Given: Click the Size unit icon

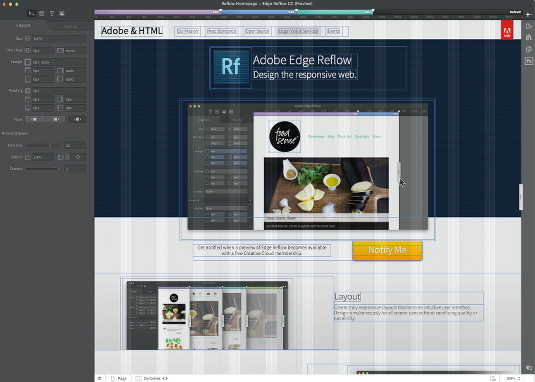Looking at the screenshot, I should pyautogui.click(x=28, y=39).
